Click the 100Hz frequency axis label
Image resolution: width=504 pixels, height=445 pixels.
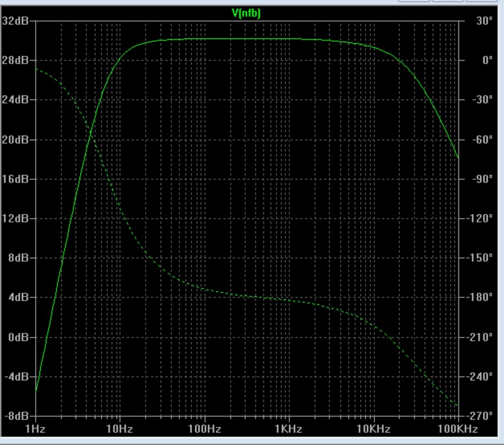pyautogui.click(x=204, y=429)
